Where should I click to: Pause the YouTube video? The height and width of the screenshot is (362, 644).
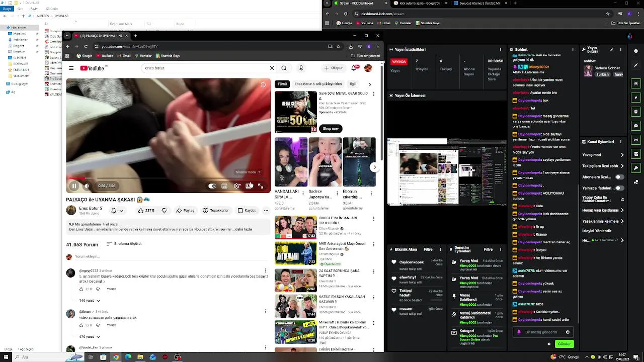coord(74,186)
